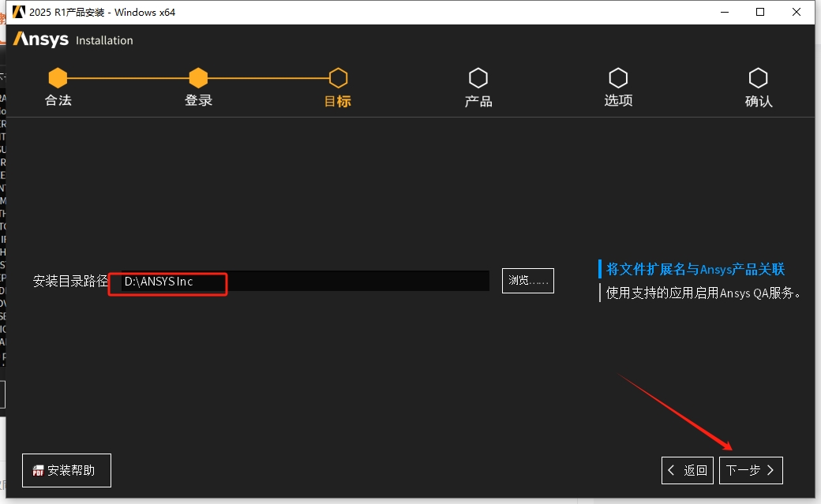Click the 选项 step hexagon icon
The width and height of the screenshot is (821, 504).
point(618,78)
